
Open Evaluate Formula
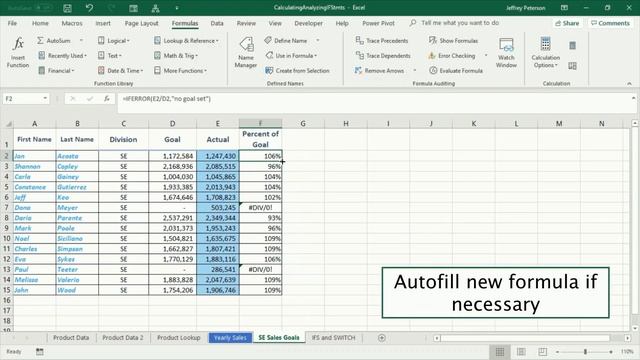point(456,71)
